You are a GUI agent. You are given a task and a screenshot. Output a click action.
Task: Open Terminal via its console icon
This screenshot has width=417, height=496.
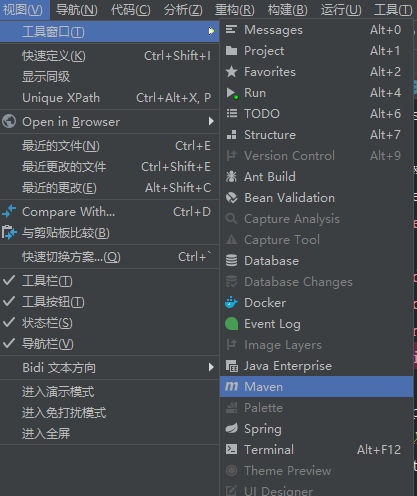[x=231, y=449]
